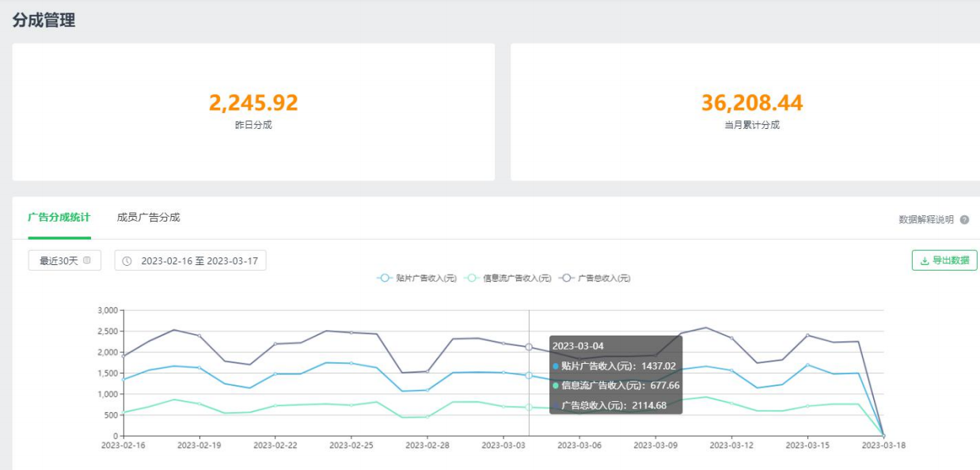
Task: Click the help question mark icon
Action: click(964, 220)
